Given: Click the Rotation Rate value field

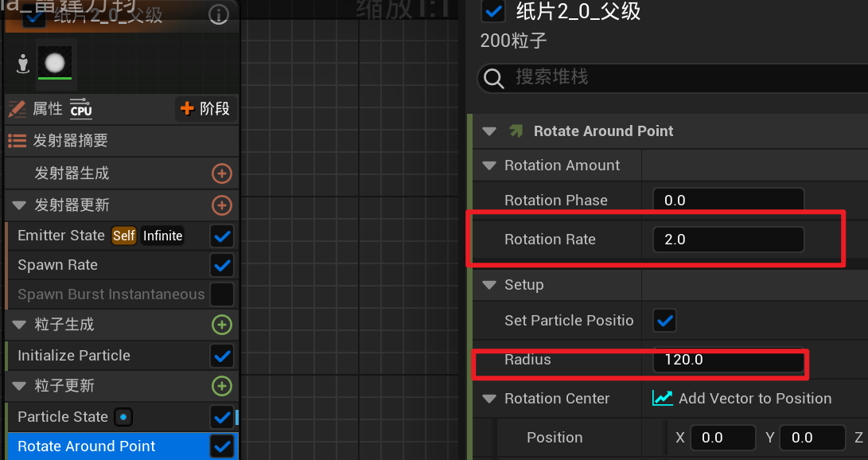Looking at the screenshot, I should point(727,240).
